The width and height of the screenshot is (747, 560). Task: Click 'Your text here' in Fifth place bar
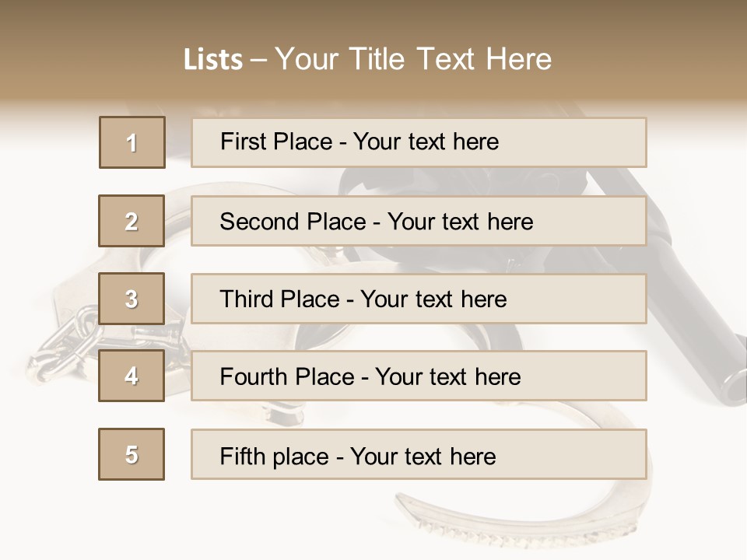click(x=423, y=456)
